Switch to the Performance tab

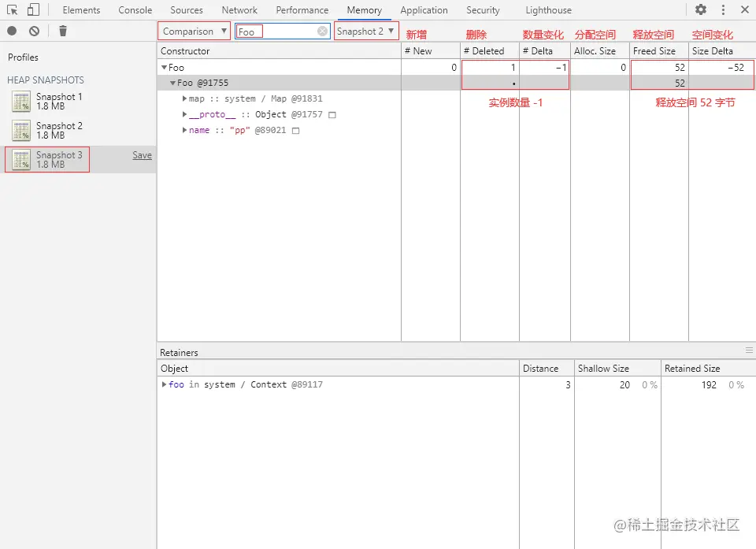click(x=302, y=10)
